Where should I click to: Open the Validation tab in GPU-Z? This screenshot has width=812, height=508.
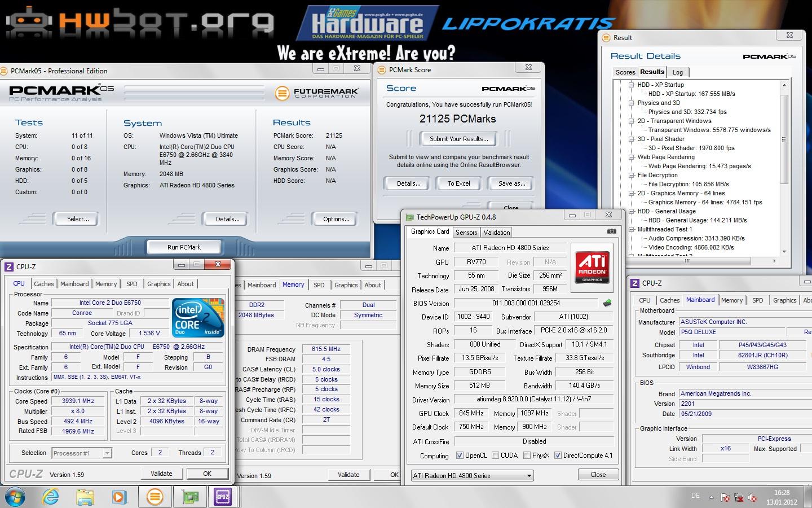click(496, 232)
